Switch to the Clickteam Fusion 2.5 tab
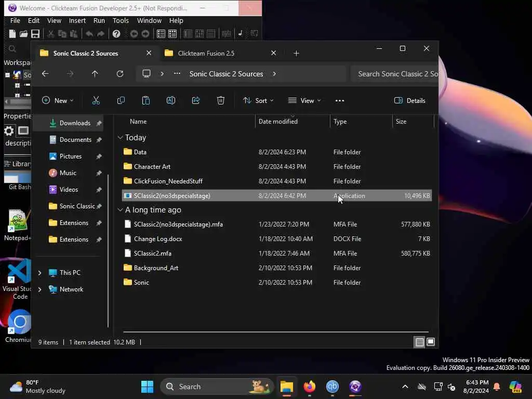532x399 pixels. point(206,54)
